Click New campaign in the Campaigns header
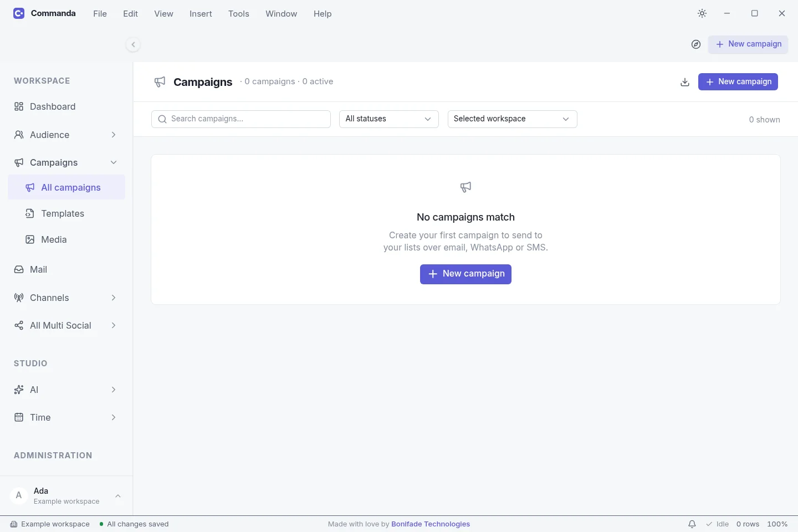The width and height of the screenshot is (798, 532). pos(738,81)
